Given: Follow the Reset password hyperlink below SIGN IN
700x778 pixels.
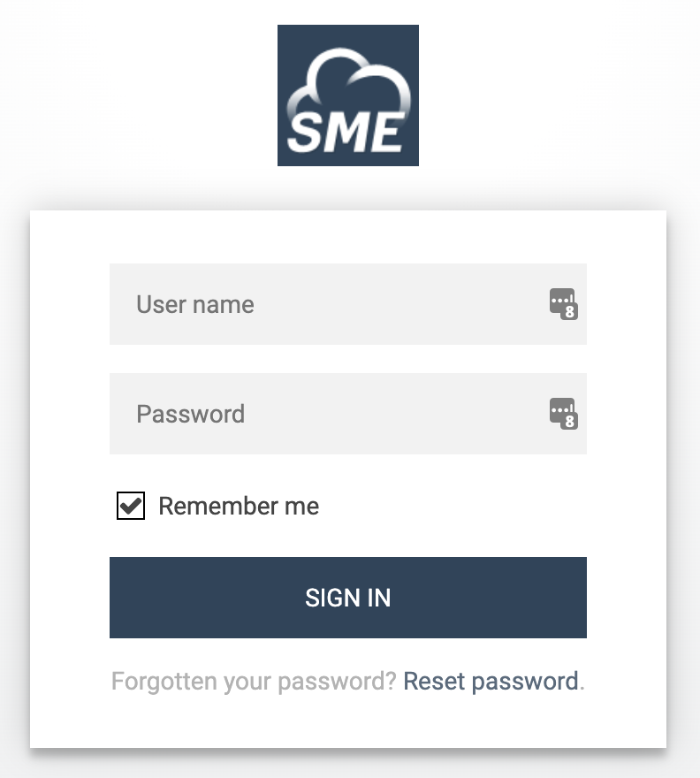Looking at the screenshot, I should tap(491, 682).
